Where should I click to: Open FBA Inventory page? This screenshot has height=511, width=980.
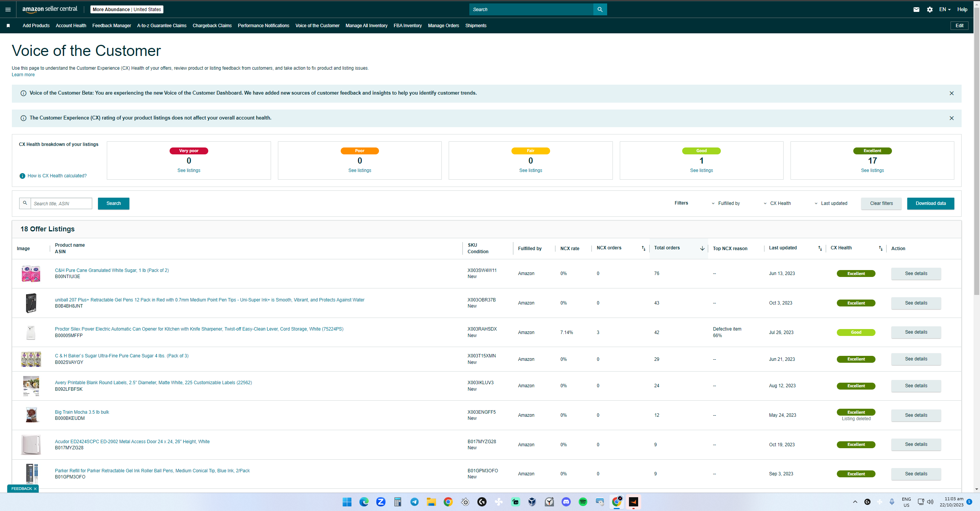click(x=408, y=26)
